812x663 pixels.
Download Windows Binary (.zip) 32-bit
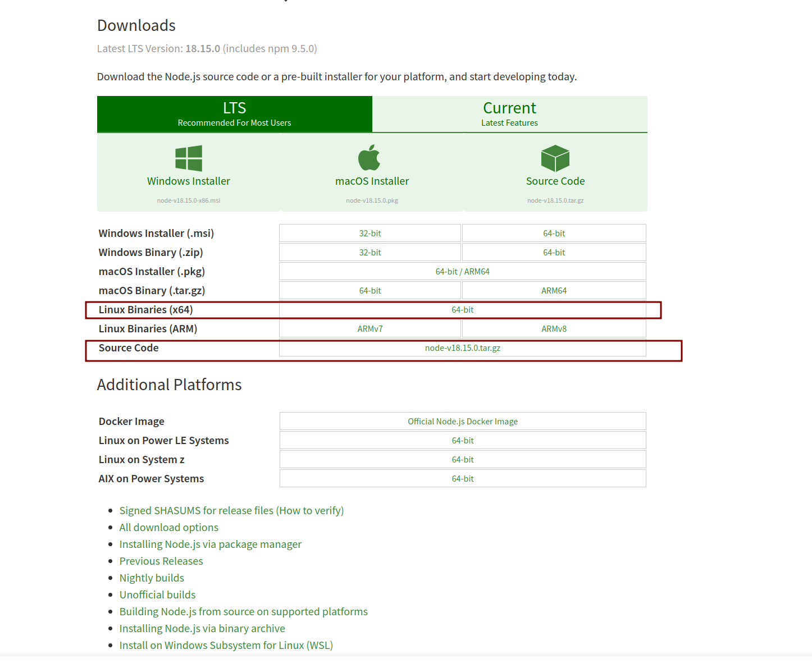pyautogui.click(x=370, y=252)
